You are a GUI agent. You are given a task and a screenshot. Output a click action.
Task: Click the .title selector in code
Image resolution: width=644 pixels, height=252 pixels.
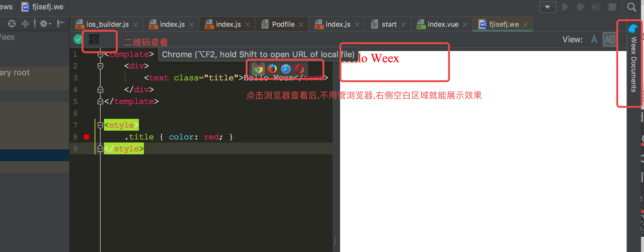(139, 137)
